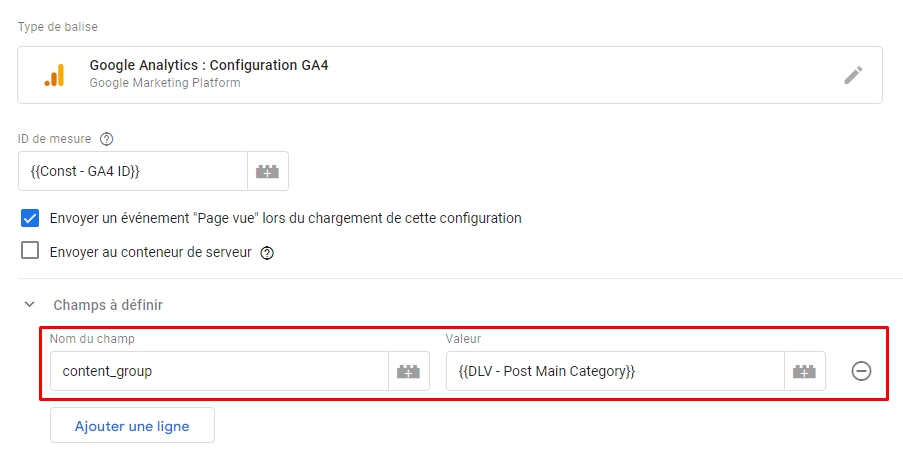This screenshot has height=462, width=903.
Task: Click the Ajouter une ligne button
Action: pyautogui.click(x=132, y=425)
